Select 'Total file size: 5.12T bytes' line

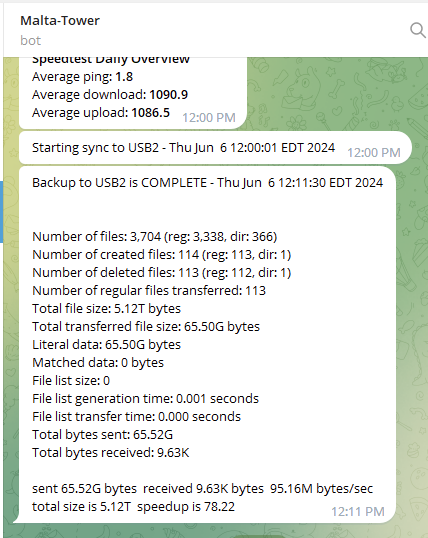pyautogui.click(x=106, y=308)
